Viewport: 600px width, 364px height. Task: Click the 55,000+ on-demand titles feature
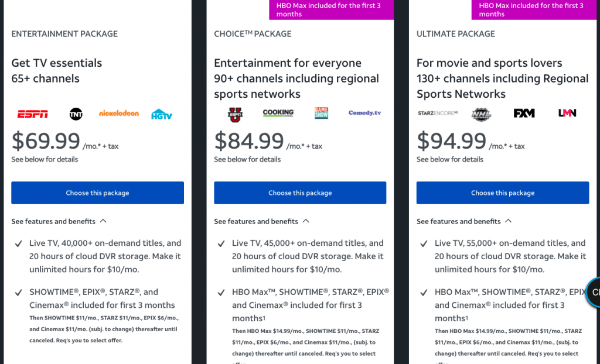510,256
